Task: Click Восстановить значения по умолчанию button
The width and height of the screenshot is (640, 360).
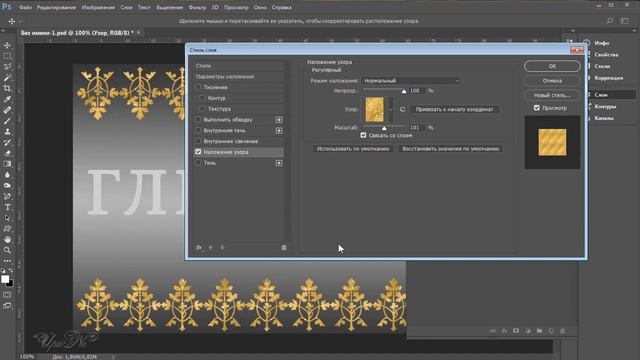Action: pos(451,149)
